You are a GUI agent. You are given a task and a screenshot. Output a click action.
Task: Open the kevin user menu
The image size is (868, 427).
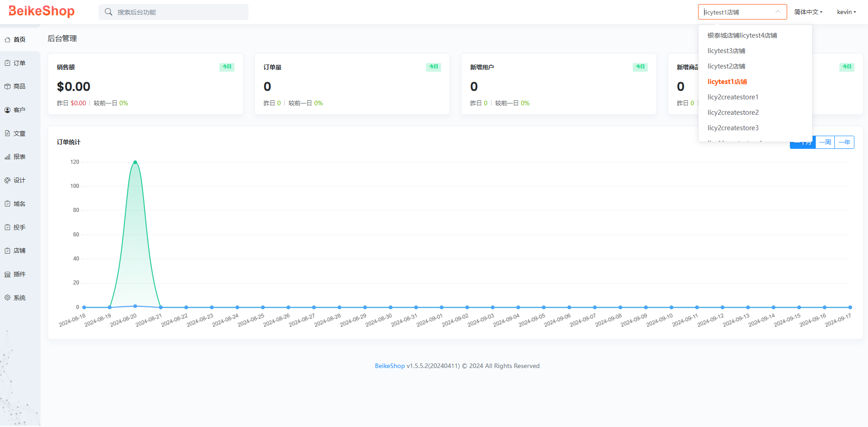[846, 12]
